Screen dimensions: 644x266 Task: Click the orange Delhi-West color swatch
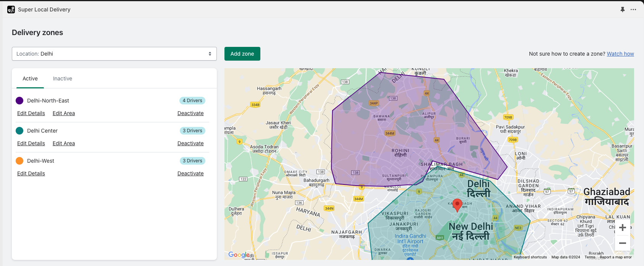(19, 161)
